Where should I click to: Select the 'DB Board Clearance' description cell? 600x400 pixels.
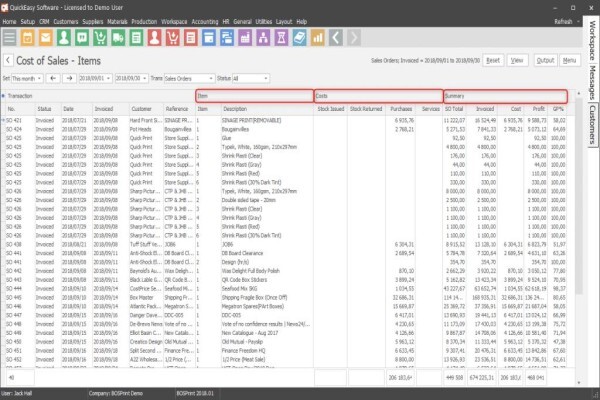(267, 253)
